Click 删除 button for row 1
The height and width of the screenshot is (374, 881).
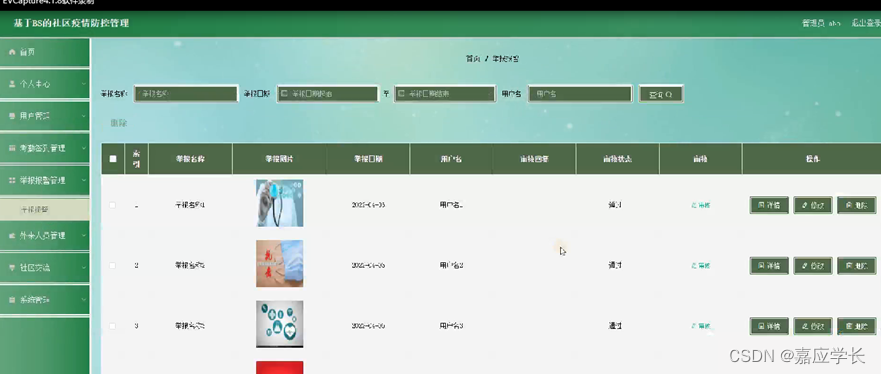coord(856,205)
